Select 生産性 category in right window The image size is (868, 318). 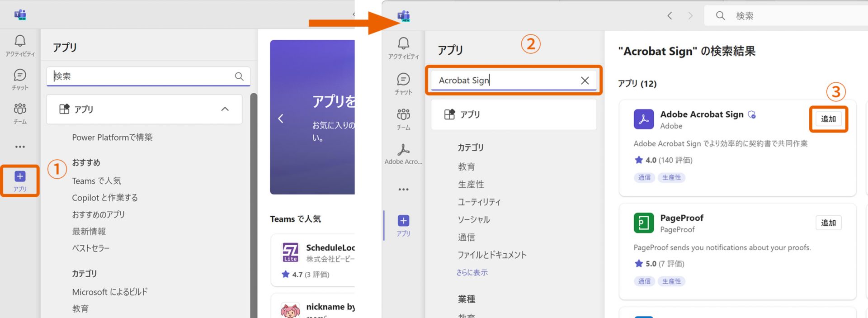(x=471, y=185)
